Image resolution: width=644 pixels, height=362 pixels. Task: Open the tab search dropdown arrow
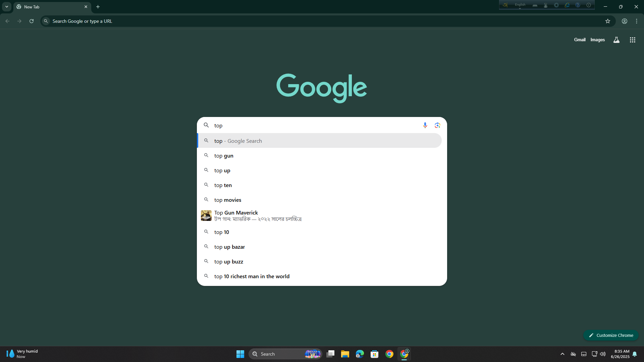7,7
